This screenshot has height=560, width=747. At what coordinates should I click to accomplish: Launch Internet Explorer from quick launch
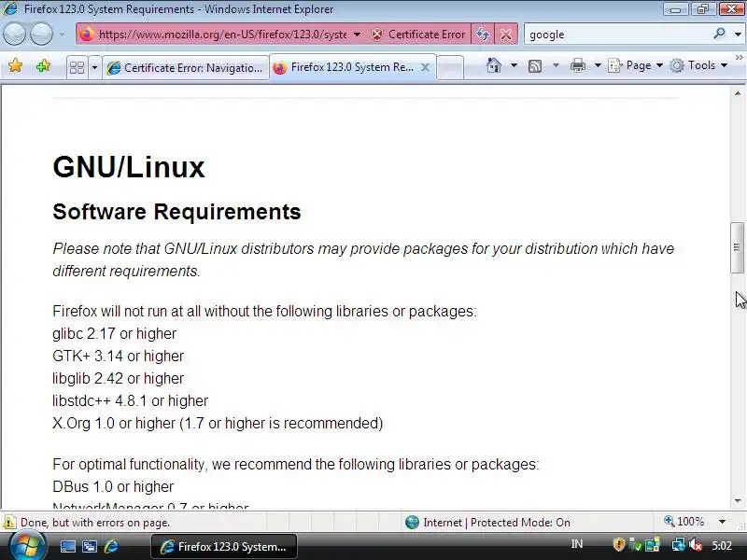(111, 547)
